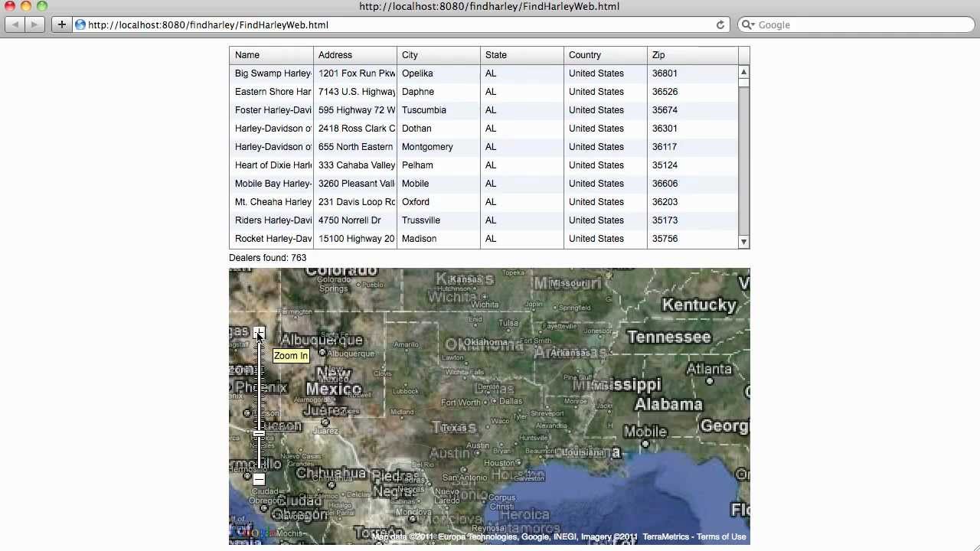Select the Mobile Bay Harley dealer cell
The width and height of the screenshot is (980, 551).
pyautogui.click(x=271, y=184)
